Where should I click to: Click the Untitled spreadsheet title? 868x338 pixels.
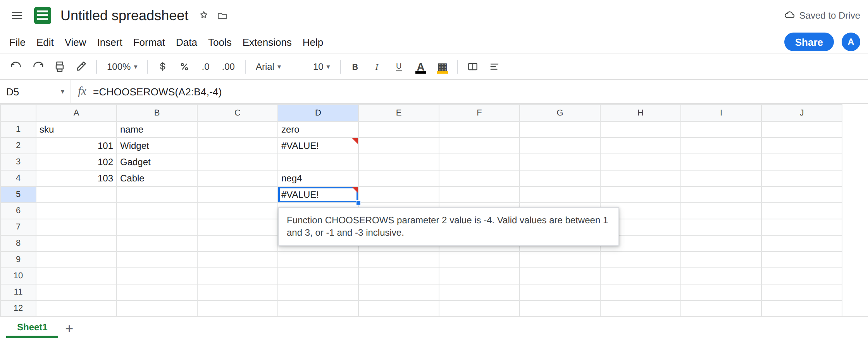124,16
